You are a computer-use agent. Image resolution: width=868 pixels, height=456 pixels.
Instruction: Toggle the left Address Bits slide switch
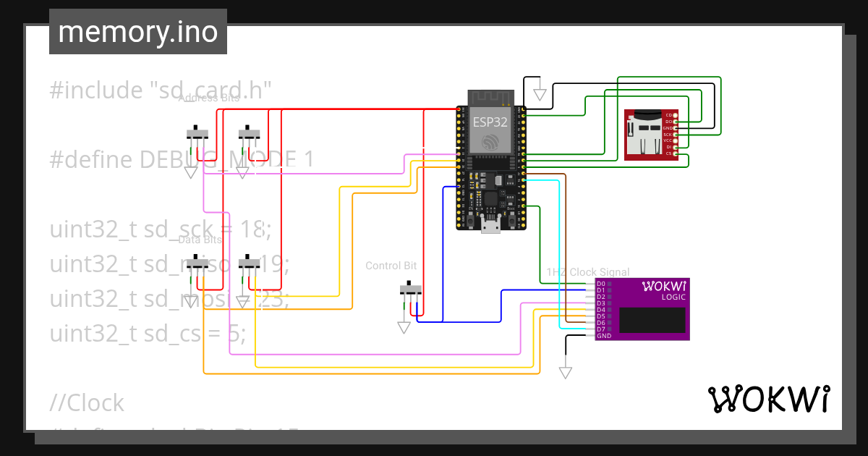[x=197, y=134]
